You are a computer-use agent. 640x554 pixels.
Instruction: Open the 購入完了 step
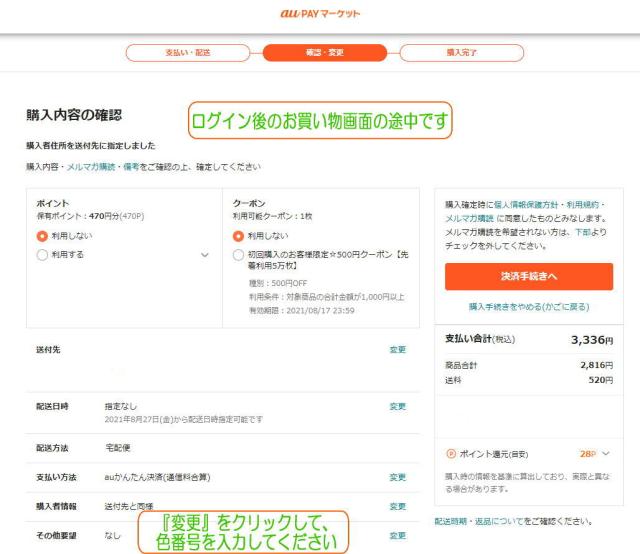tap(462, 53)
